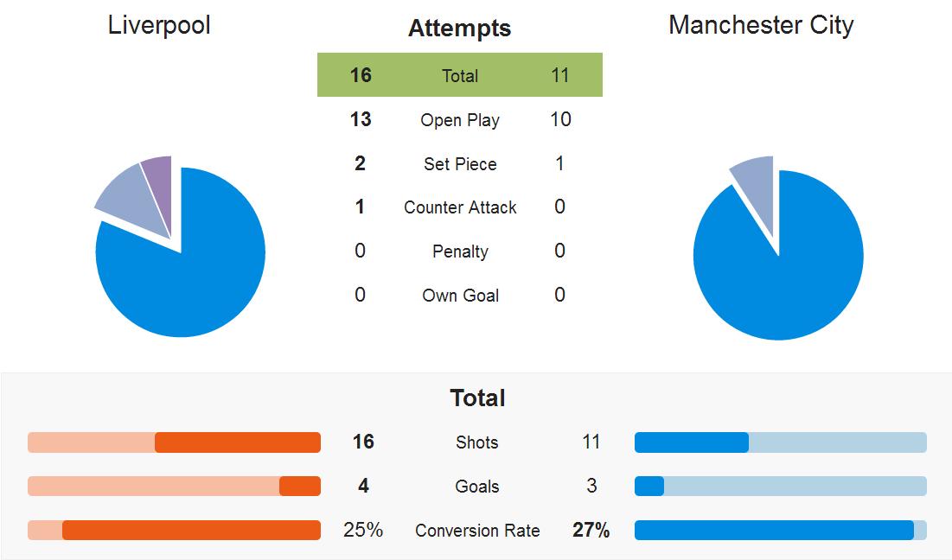Click Liverpool's orange Shots bar

[x=238, y=442]
